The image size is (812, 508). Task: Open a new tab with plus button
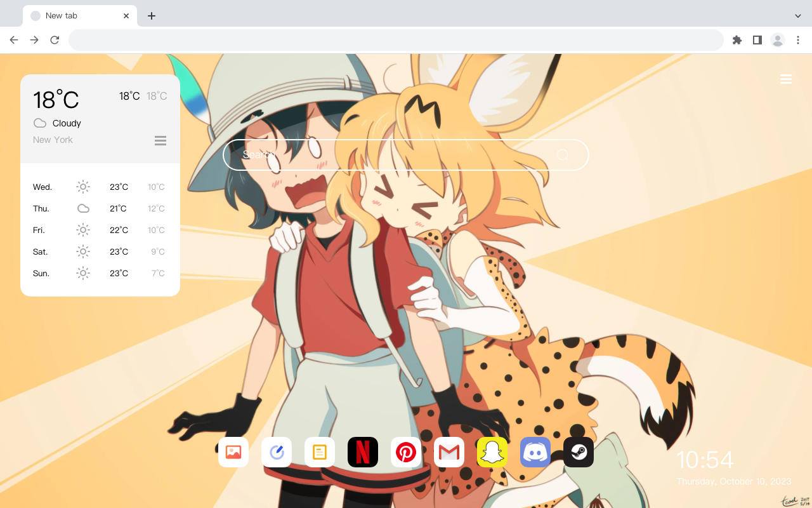151,16
